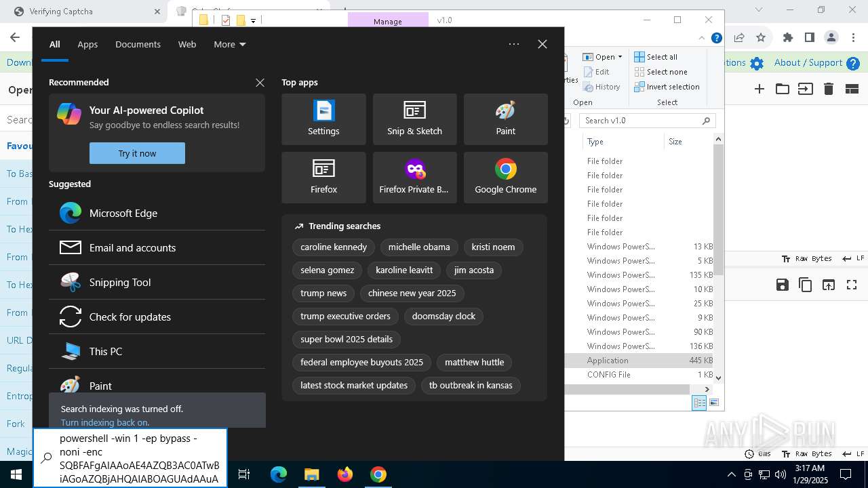Open Email and accounts suggestion
868x488 pixels.
[157, 247]
